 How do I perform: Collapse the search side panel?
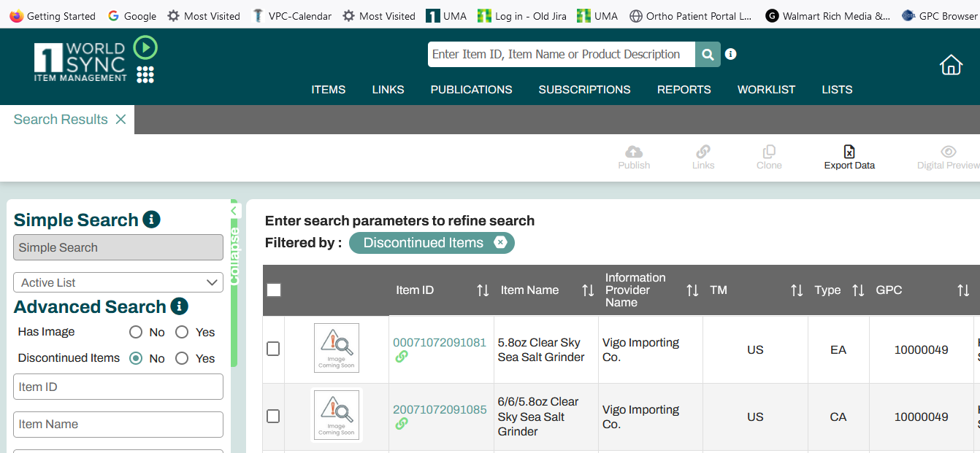[234, 212]
